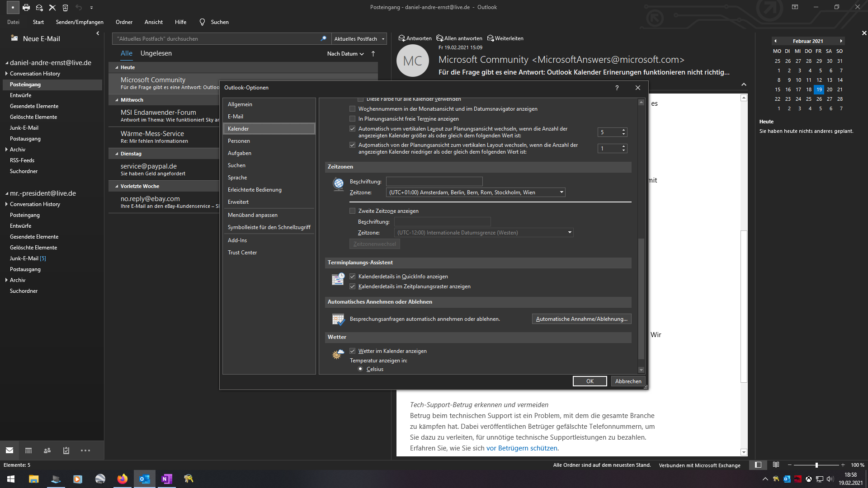Image resolution: width=868 pixels, height=488 pixels.
Task: Click the Weiterleiten forward icon
Action: click(x=491, y=38)
